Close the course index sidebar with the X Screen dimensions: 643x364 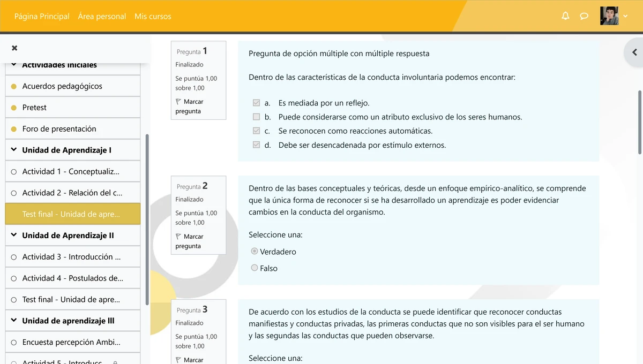coord(14,48)
